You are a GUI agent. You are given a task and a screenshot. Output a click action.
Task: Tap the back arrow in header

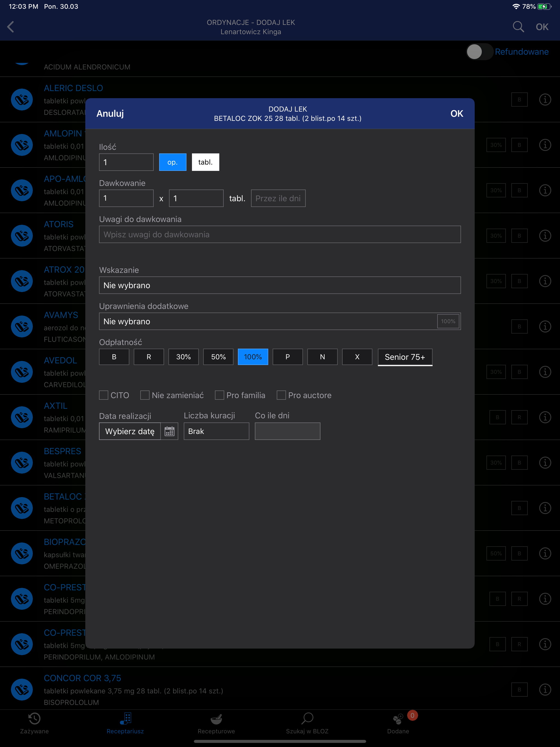pyautogui.click(x=11, y=27)
